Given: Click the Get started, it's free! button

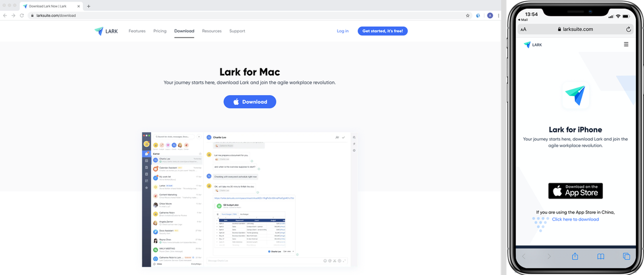Looking at the screenshot, I should [383, 31].
